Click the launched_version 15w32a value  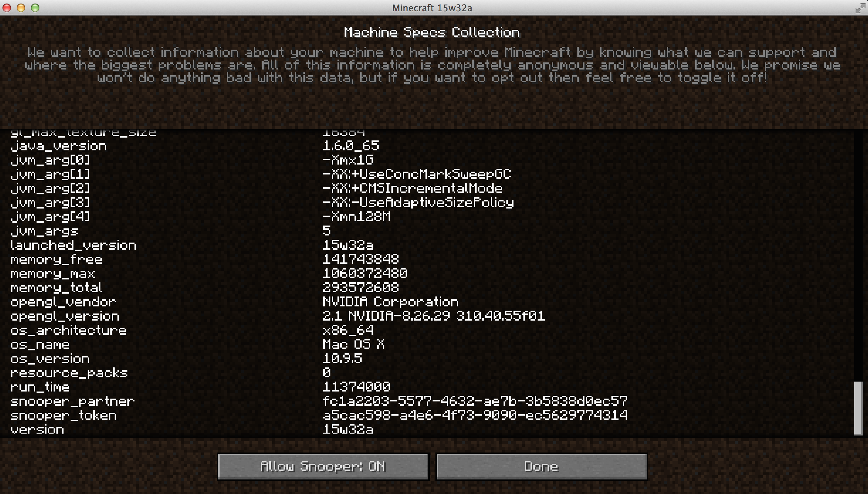tap(348, 245)
